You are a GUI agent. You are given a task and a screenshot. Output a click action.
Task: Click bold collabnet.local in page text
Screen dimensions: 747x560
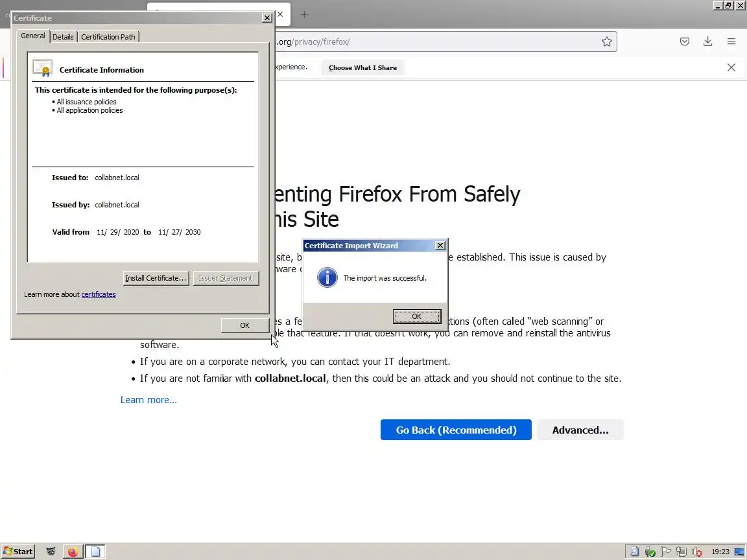coord(290,378)
